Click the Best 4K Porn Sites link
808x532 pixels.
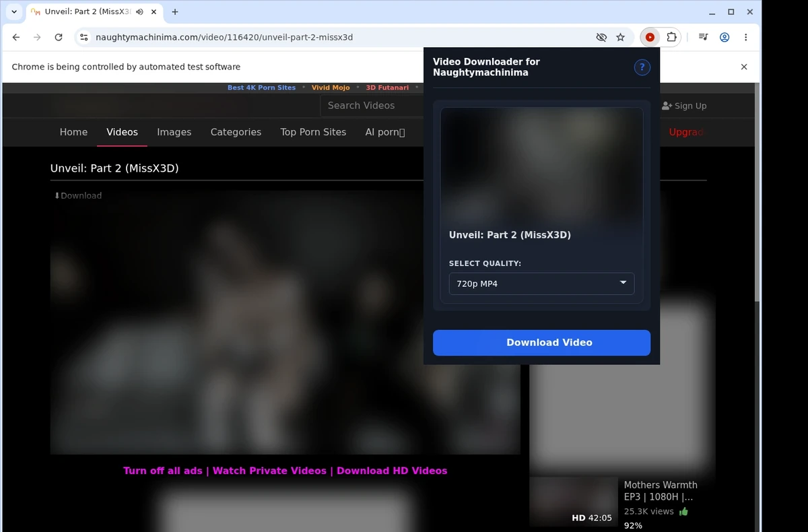click(x=261, y=88)
